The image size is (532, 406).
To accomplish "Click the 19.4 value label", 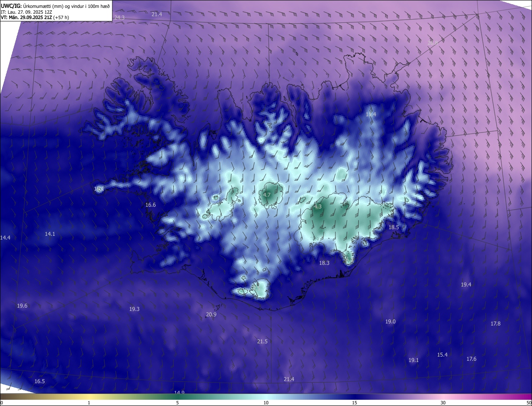I will 466,285.
